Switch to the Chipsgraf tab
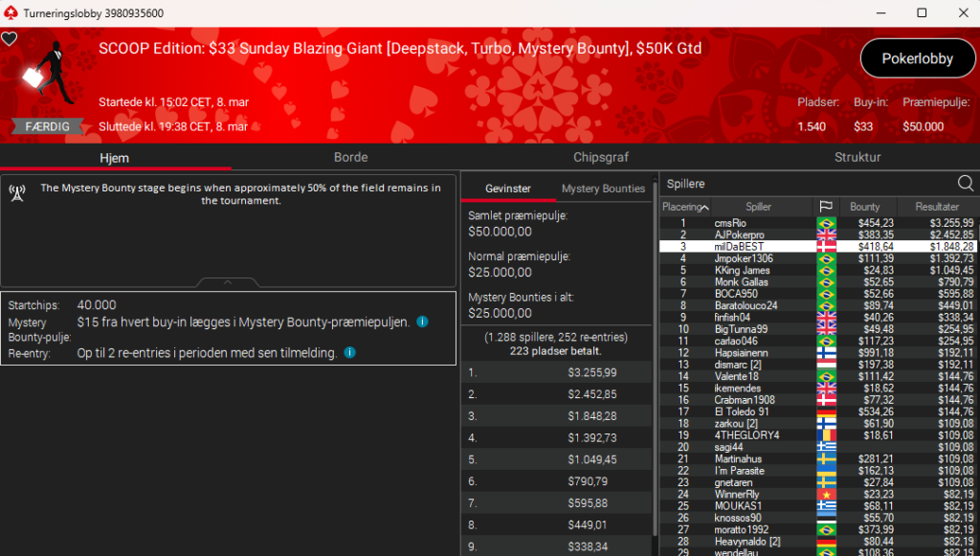 601,157
